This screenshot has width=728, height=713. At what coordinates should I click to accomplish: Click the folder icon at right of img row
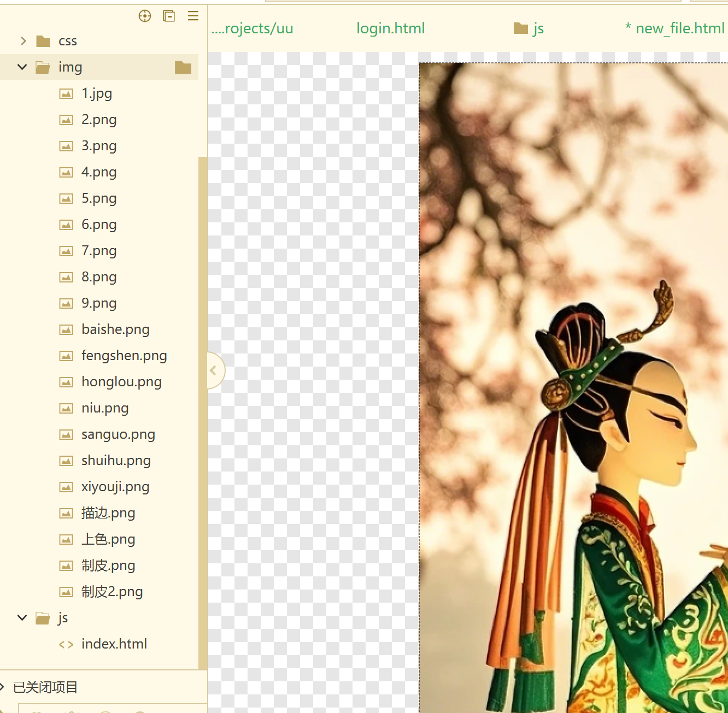(x=183, y=67)
